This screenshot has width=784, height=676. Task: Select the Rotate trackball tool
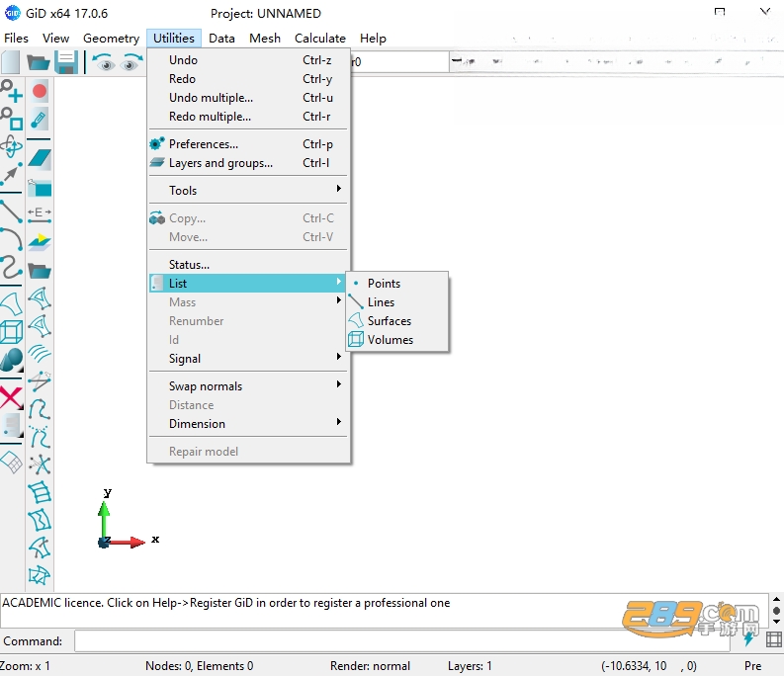[12, 146]
